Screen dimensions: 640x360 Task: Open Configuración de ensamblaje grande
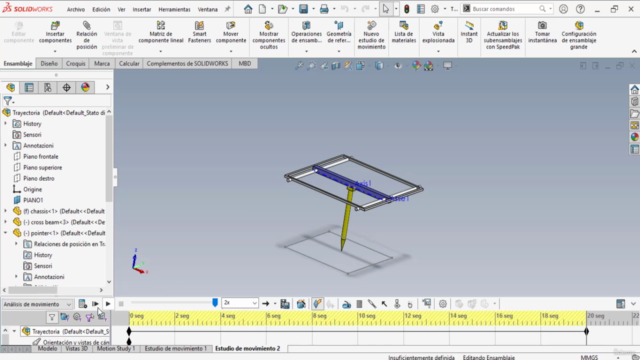[578, 35]
